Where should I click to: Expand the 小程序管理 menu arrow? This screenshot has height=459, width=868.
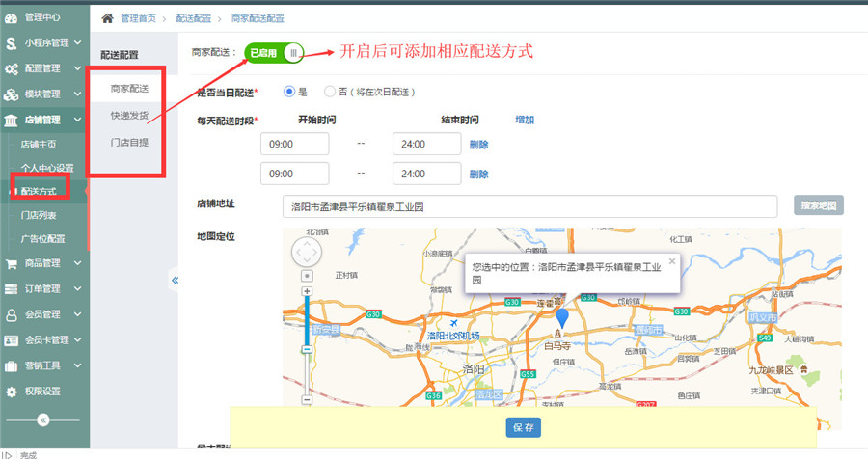point(77,42)
